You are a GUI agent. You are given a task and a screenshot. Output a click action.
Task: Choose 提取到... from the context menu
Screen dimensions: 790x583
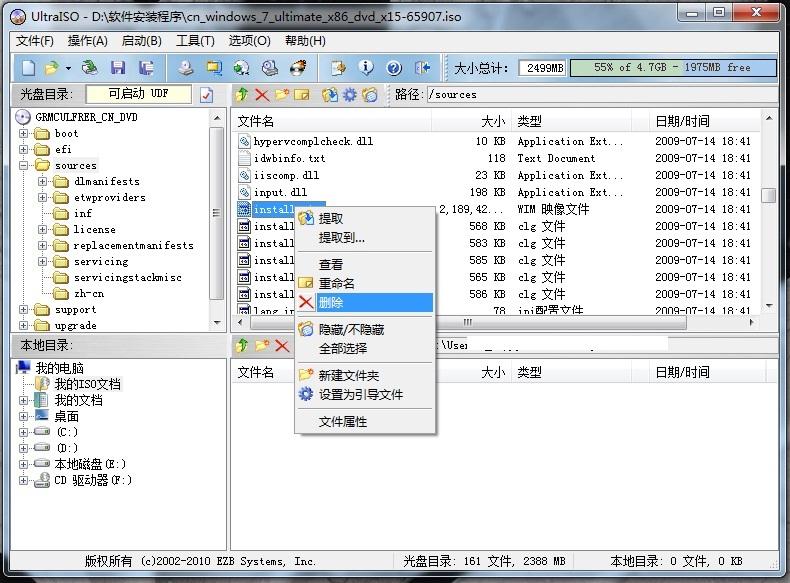pyautogui.click(x=365, y=237)
